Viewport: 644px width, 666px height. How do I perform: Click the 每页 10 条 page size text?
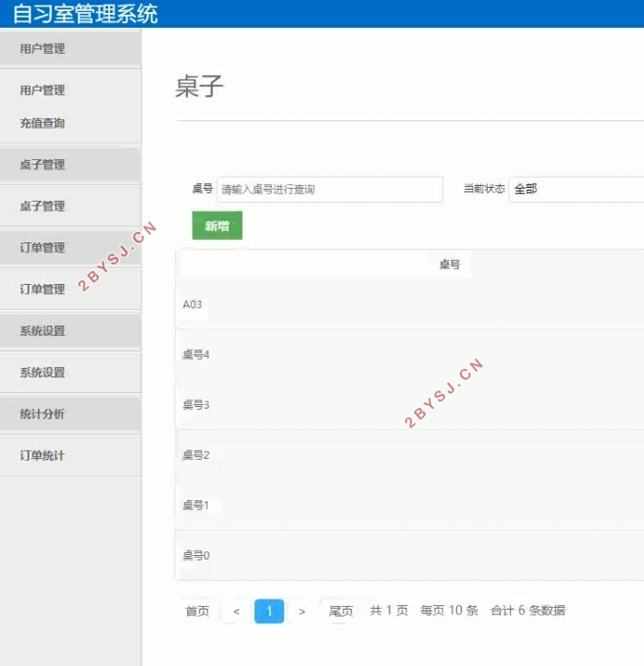tap(449, 610)
